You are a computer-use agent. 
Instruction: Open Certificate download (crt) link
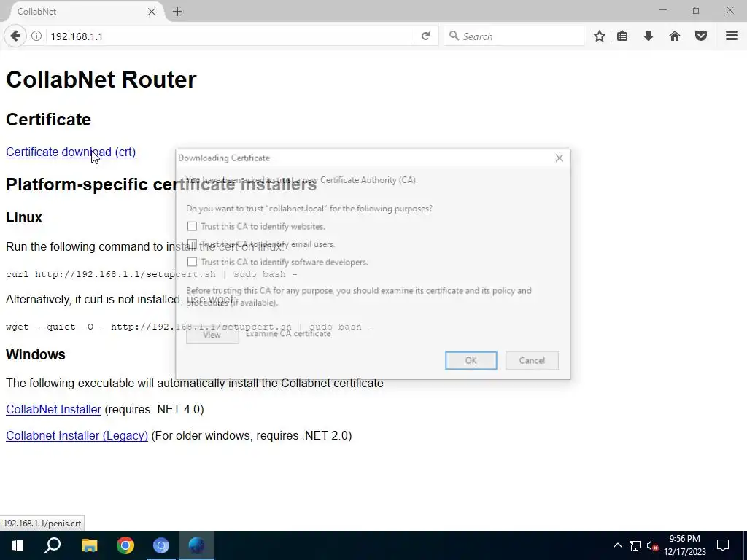(71, 152)
